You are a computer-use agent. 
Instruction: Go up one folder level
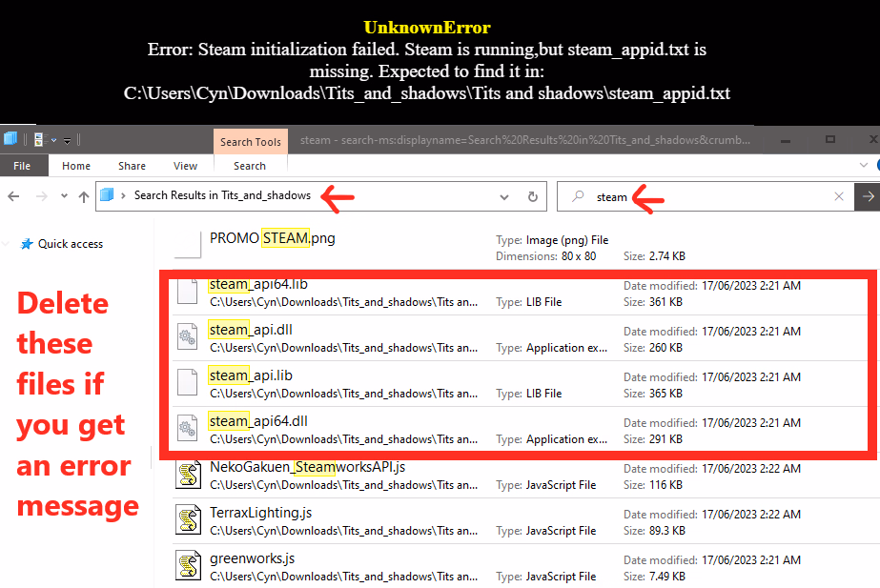[84, 196]
